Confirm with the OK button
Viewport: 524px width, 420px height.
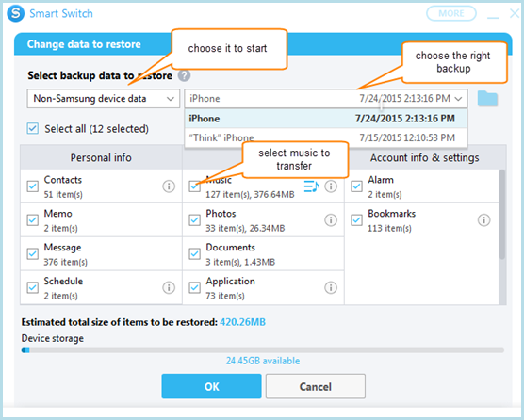pos(211,386)
